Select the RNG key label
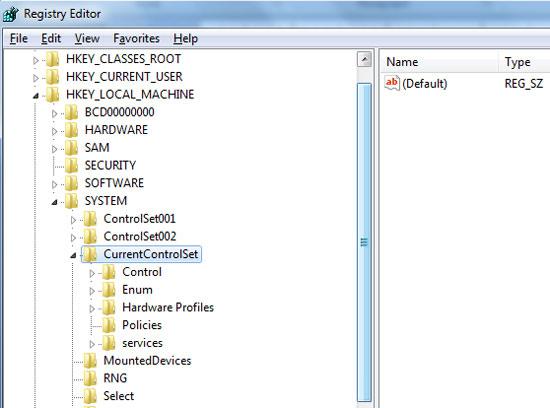Image resolution: width=550 pixels, height=408 pixels. click(115, 378)
